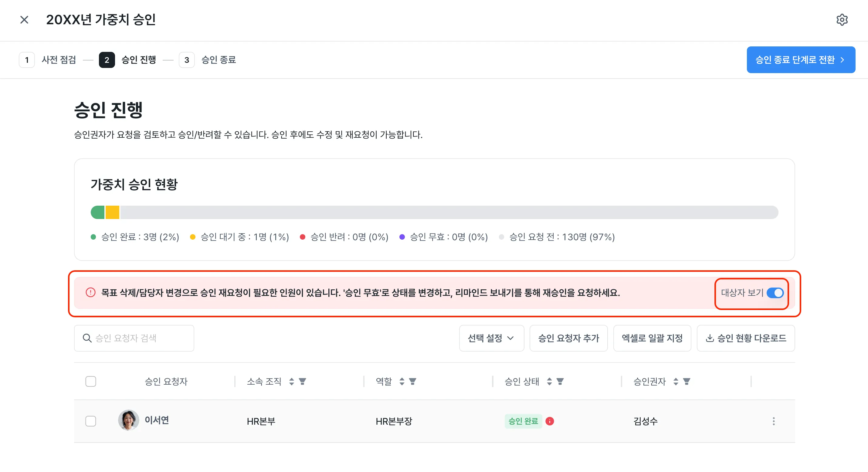Image resolution: width=868 pixels, height=472 pixels.
Task: Toggle the 대상자 보기 switch
Action: [x=775, y=293]
